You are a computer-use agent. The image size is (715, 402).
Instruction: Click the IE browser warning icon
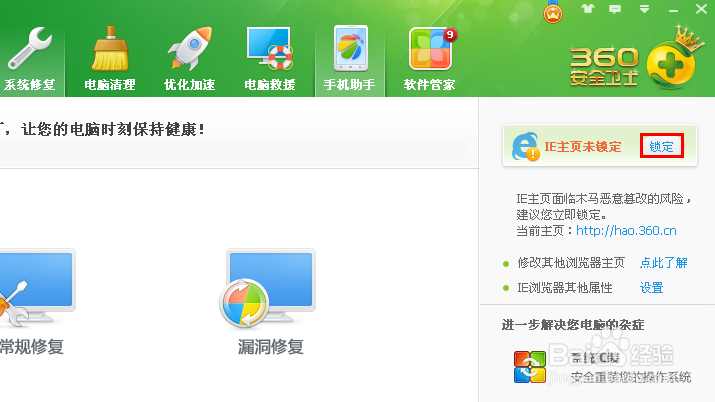point(525,147)
